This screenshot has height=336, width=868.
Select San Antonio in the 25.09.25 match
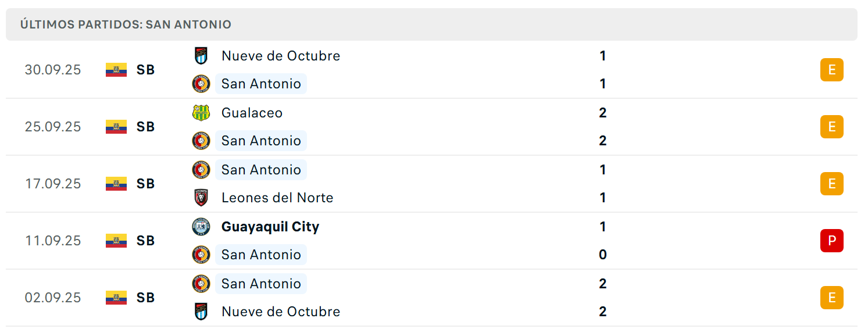point(261,141)
